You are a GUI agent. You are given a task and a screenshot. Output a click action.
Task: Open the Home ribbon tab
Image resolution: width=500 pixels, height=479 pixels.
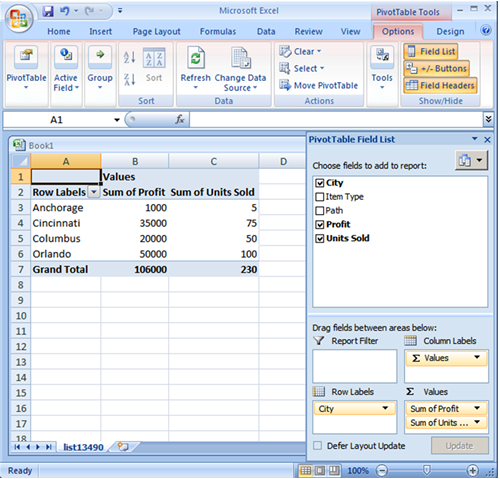point(59,31)
